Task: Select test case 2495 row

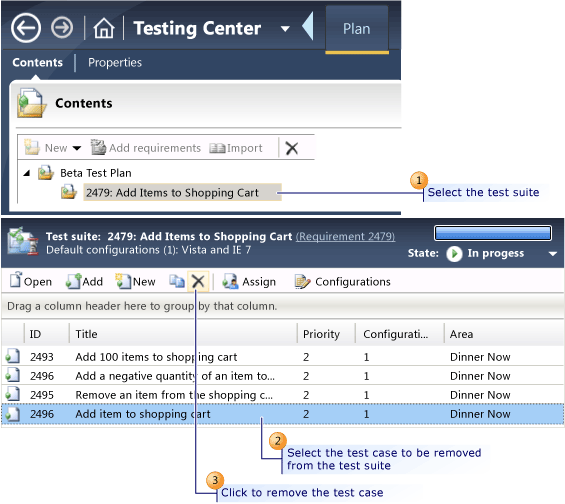Action: pyautogui.click(x=282, y=395)
